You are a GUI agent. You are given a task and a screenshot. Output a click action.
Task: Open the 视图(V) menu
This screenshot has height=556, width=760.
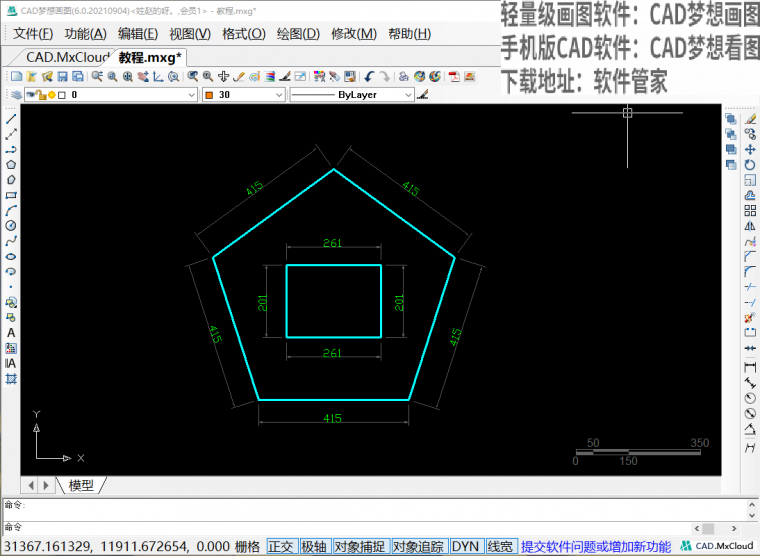190,34
